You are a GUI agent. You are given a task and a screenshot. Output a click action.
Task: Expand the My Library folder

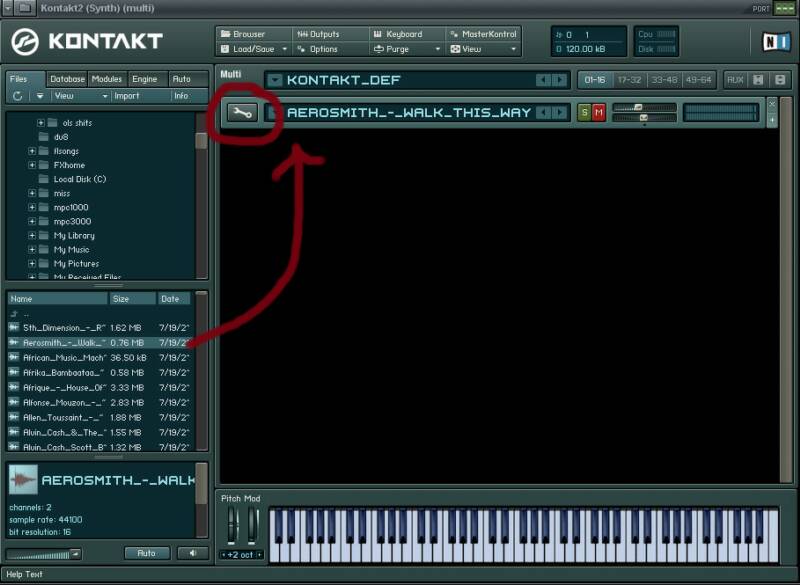coord(32,236)
